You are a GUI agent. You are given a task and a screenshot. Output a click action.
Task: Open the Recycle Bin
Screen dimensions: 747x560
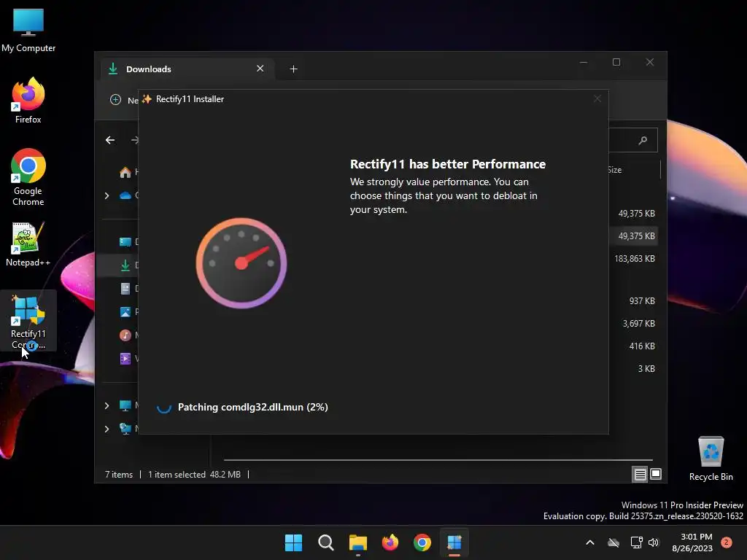click(711, 459)
